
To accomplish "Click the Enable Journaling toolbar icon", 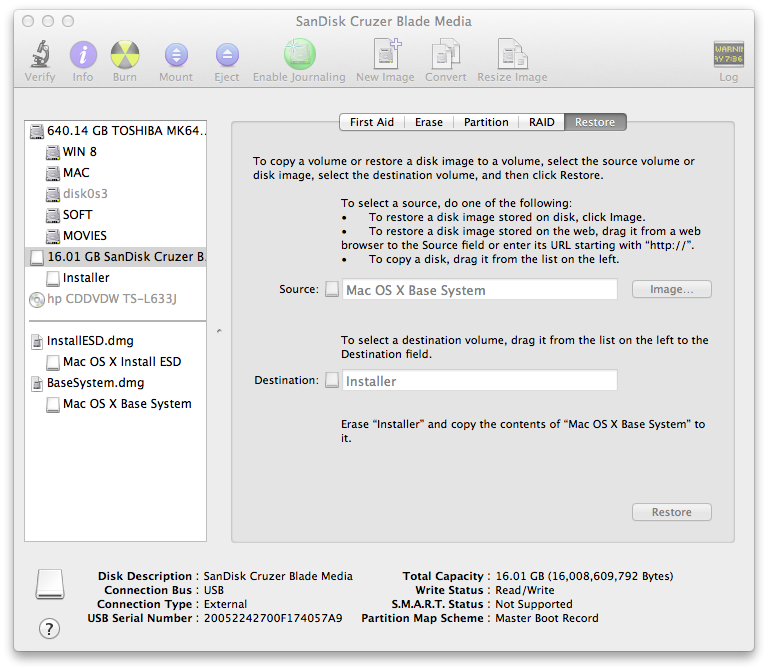I will [299, 54].
